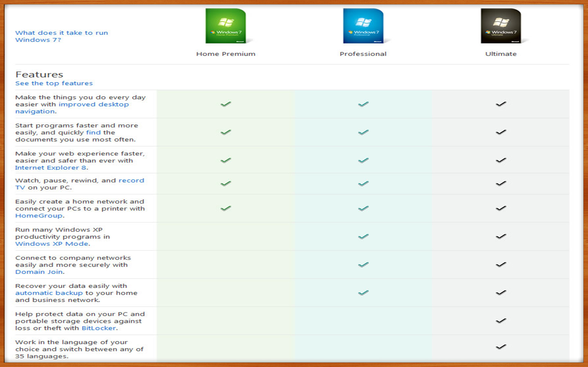
Task: Click Professional checkmark in HomeGroup row
Action: point(363,209)
